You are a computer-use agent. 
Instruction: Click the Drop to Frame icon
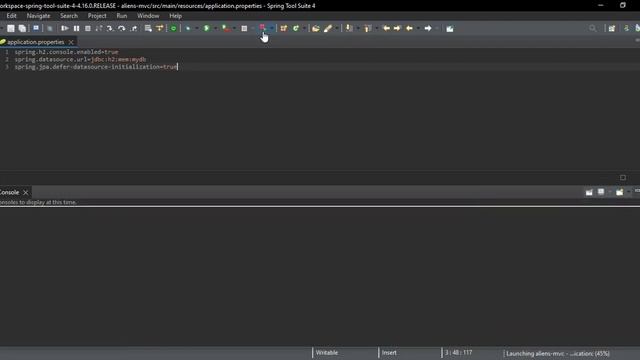(148, 28)
